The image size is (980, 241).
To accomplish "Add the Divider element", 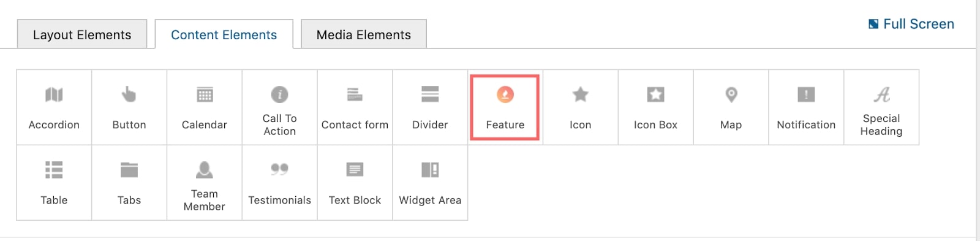I will [x=430, y=107].
